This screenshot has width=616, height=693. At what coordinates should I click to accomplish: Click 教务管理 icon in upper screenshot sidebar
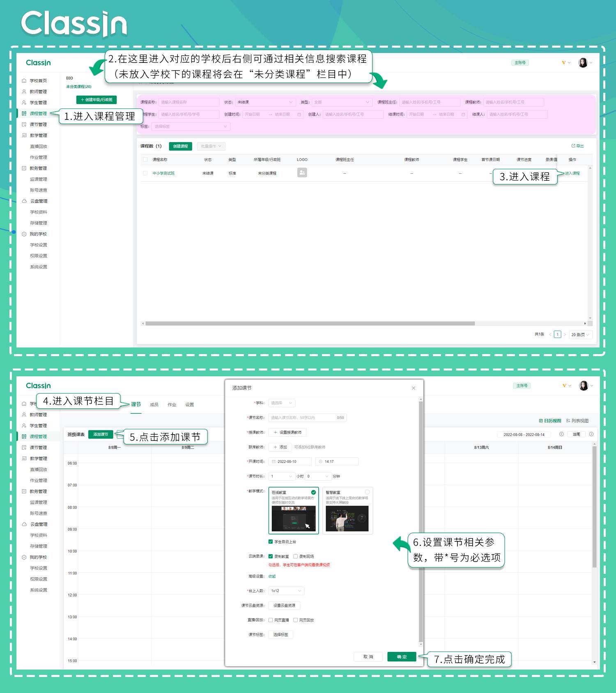point(24,168)
